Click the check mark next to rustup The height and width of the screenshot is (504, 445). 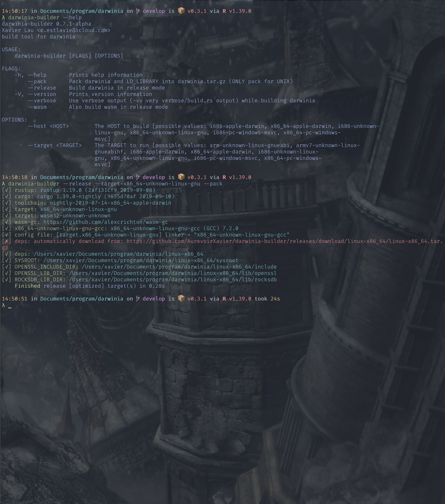click(6, 190)
